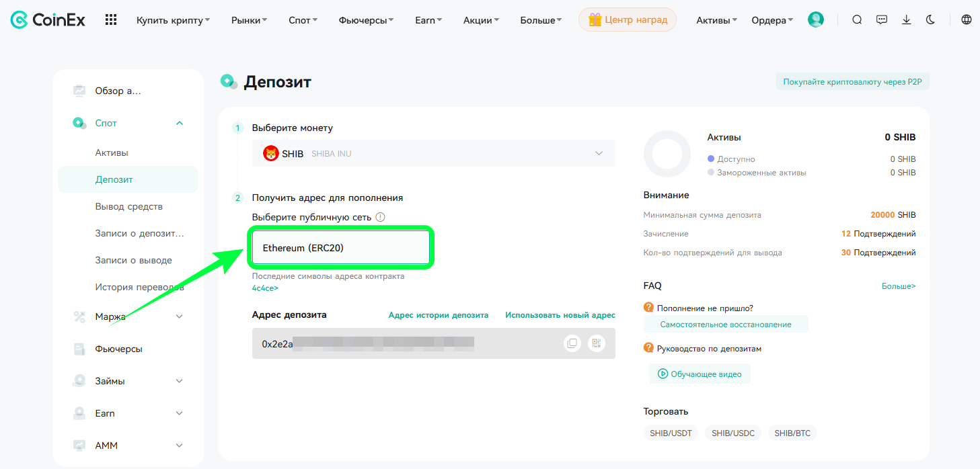
Task: Expand the Маржа sidebar section
Action: (180, 316)
